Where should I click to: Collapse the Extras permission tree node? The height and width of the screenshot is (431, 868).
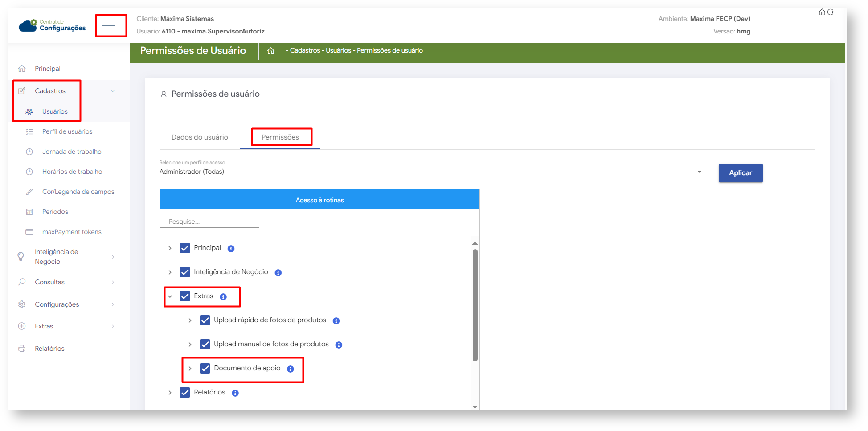pyautogui.click(x=170, y=296)
